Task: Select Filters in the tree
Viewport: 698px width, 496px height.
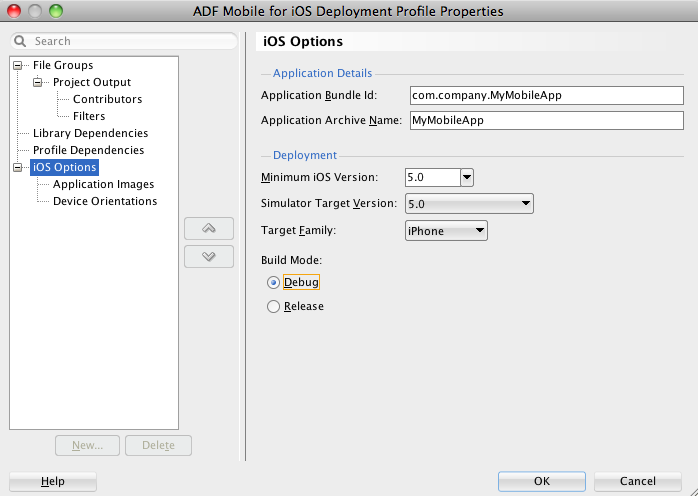Action: pos(89,116)
